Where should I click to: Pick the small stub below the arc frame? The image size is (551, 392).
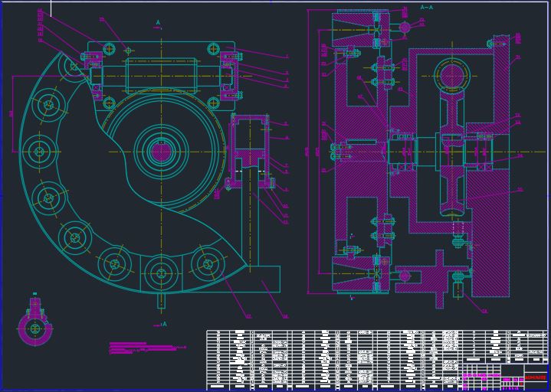161,301
